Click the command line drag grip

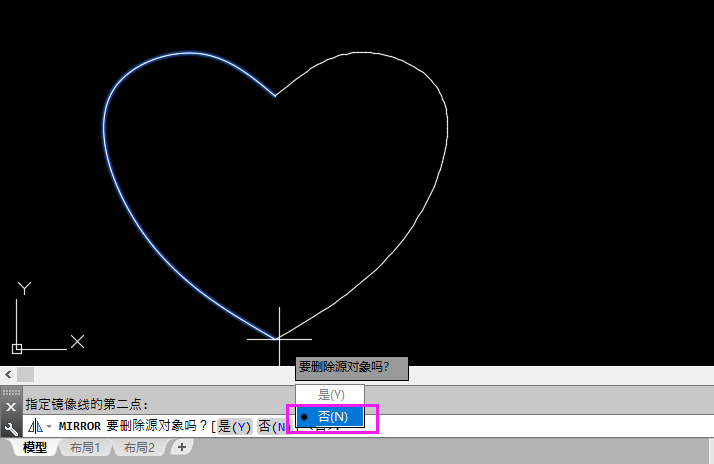pos(11,392)
